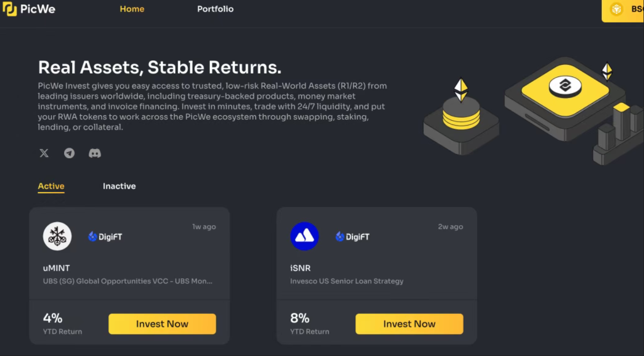Open the Portfolio page
Viewport: 644px width, 356px height.
[x=215, y=9]
